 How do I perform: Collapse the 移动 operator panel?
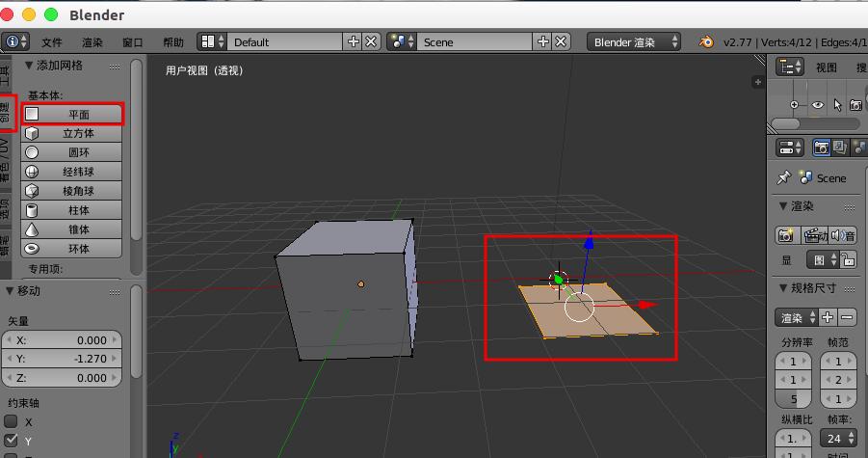pos(10,291)
